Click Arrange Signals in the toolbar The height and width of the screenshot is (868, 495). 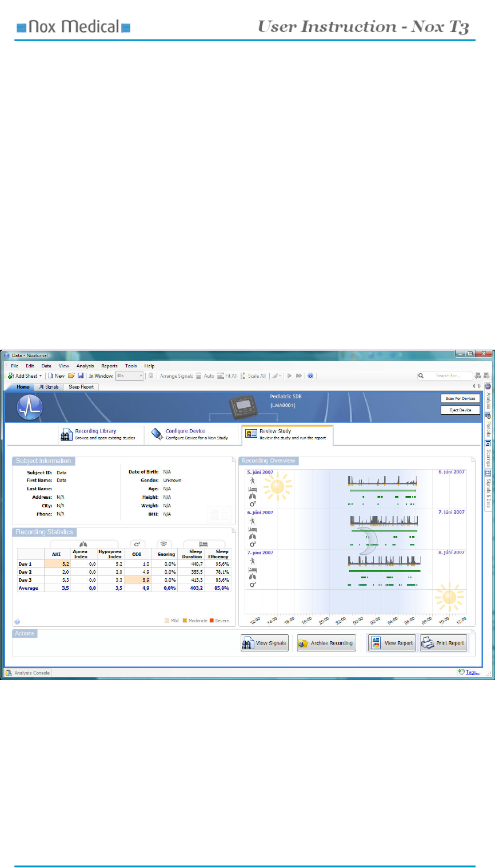click(176, 376)
